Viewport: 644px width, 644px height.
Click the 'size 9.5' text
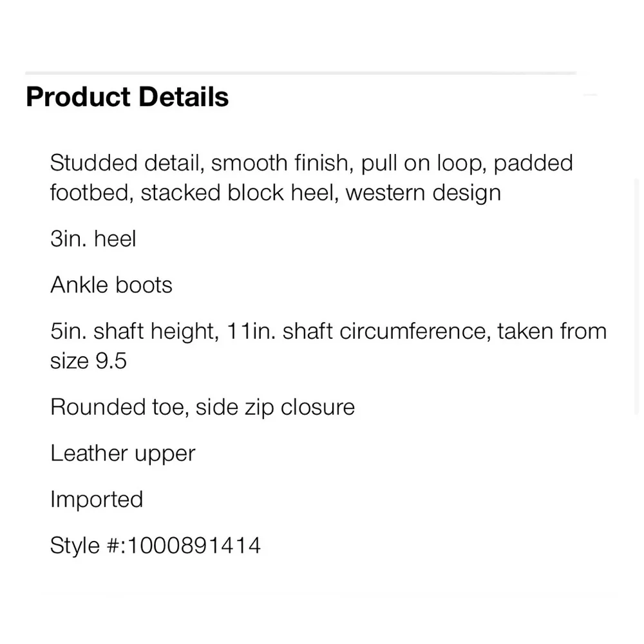click(88, 361)
